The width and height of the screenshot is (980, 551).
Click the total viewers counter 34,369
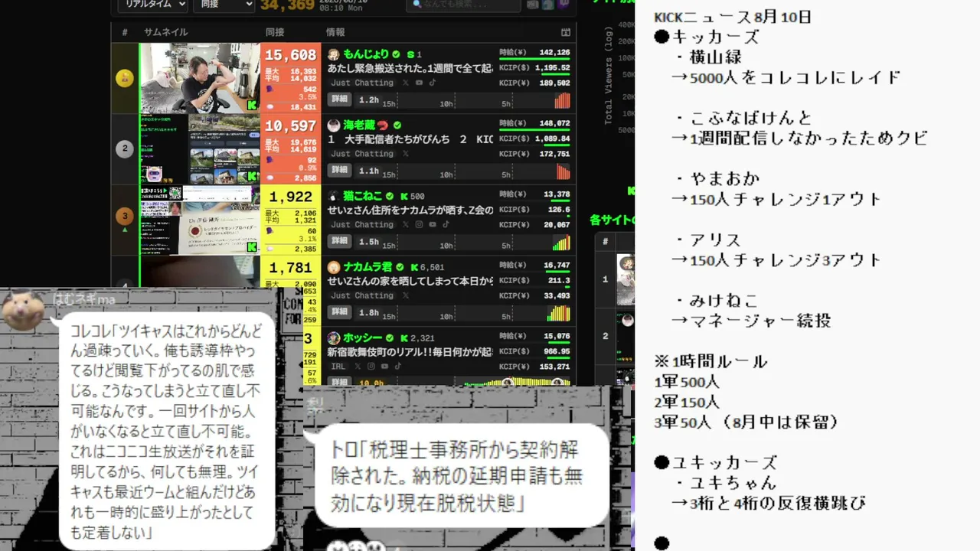(287, 5)
